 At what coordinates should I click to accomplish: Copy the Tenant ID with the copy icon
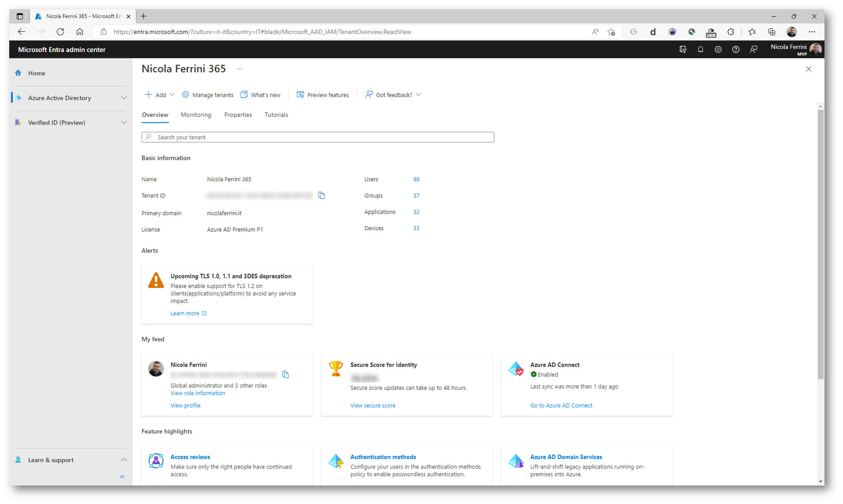[322, 196]
